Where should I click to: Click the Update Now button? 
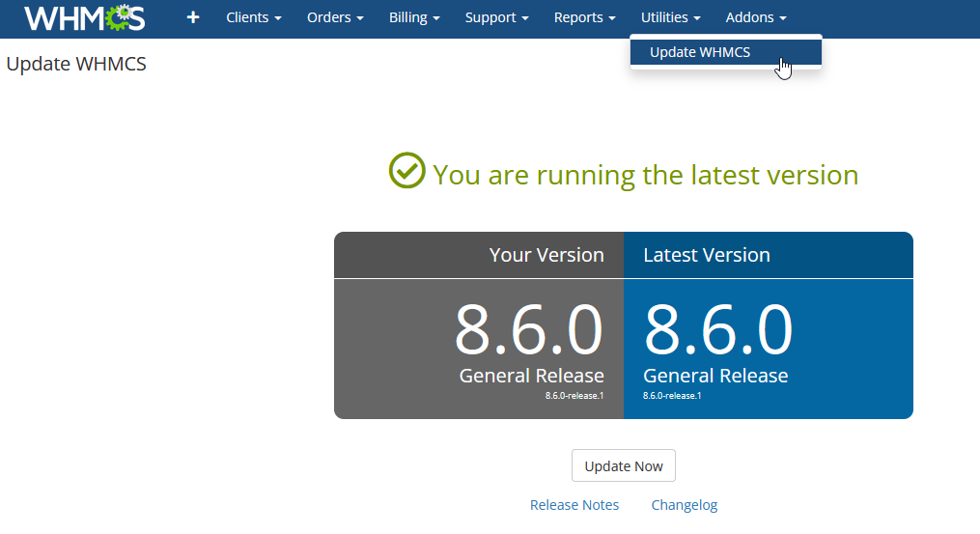click(623, 465)
